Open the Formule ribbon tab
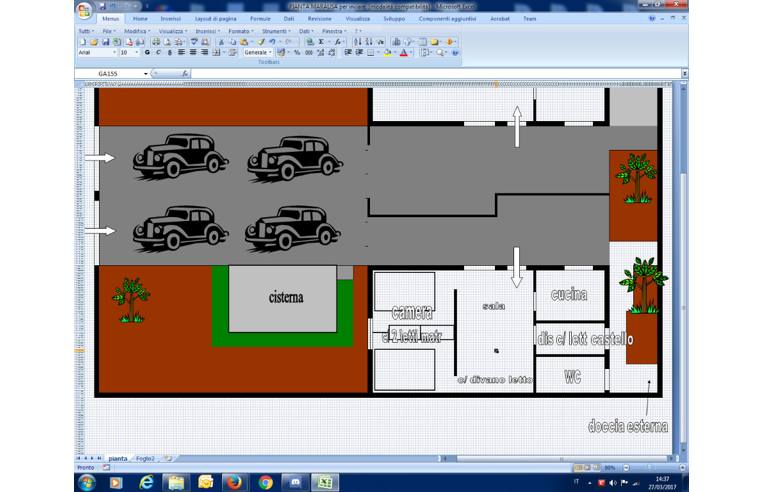The height and width of the screenshot is (492, 764). pyautogui.click(x=260, y=19)
